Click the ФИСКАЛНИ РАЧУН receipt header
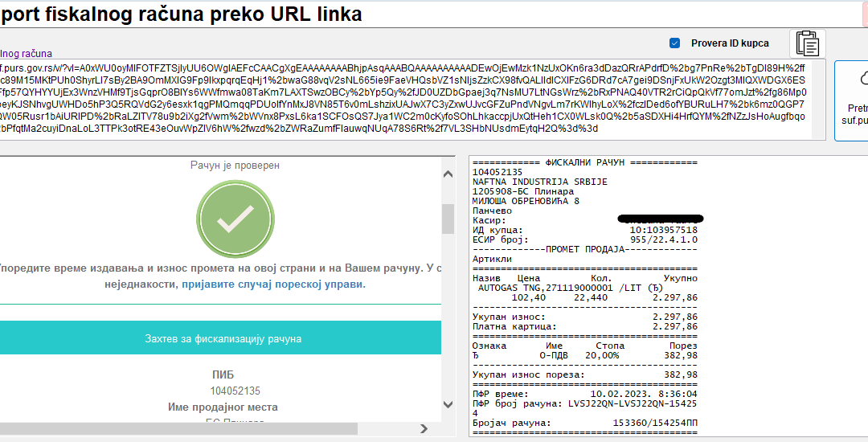Viewport: 868px width, 442px height. click(585, 162)
